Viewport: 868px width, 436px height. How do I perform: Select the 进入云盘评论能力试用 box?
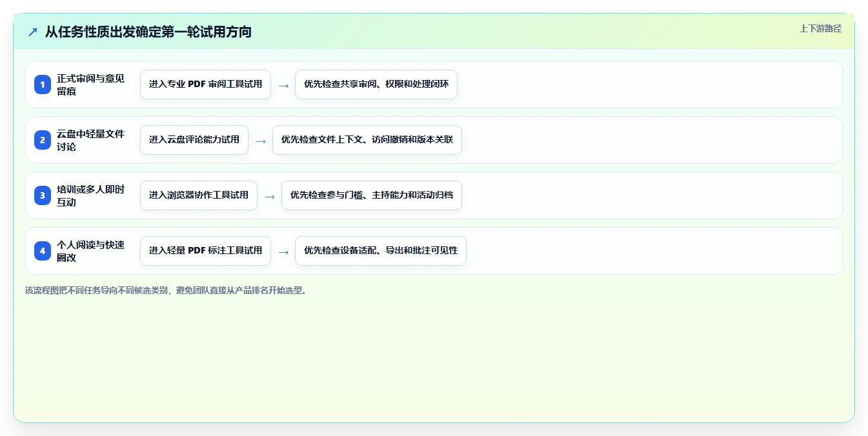[194, 140]
